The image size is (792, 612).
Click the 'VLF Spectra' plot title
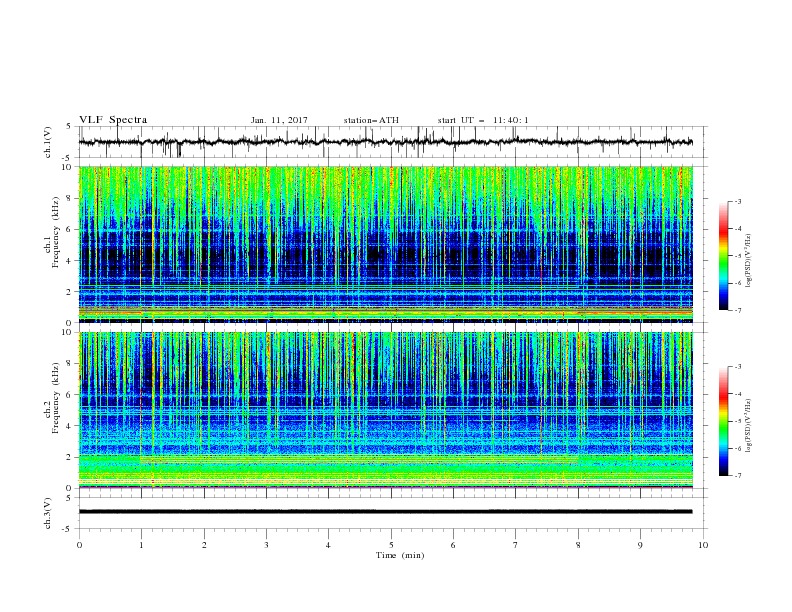click(x=113, y=120)
